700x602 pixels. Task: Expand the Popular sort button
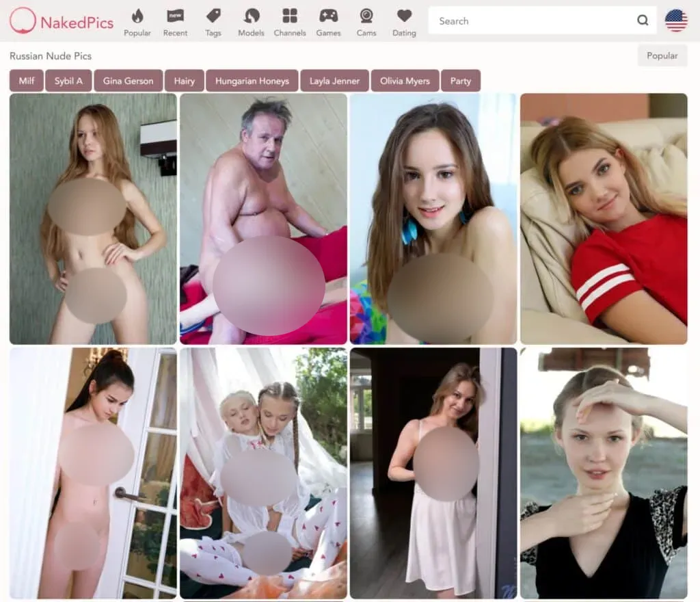(662, 55)
